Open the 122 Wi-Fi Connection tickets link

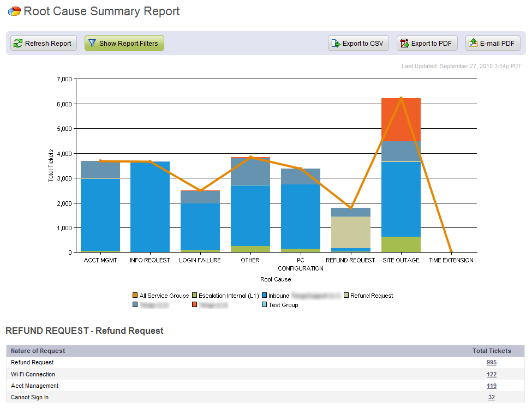[491, 374]
